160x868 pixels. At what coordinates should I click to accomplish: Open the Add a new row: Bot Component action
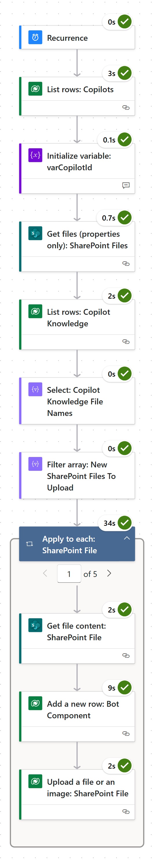[77, 717]
